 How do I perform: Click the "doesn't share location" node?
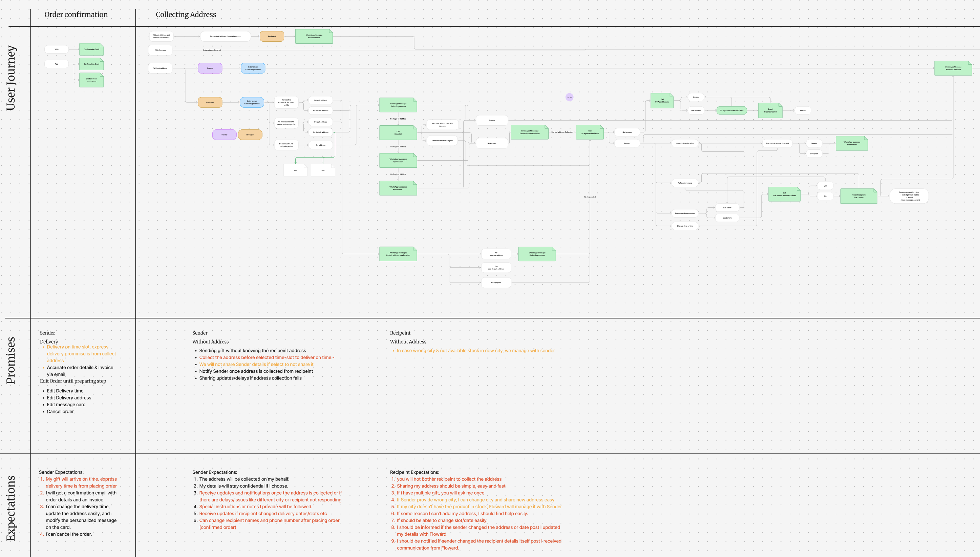coord(685,143)
